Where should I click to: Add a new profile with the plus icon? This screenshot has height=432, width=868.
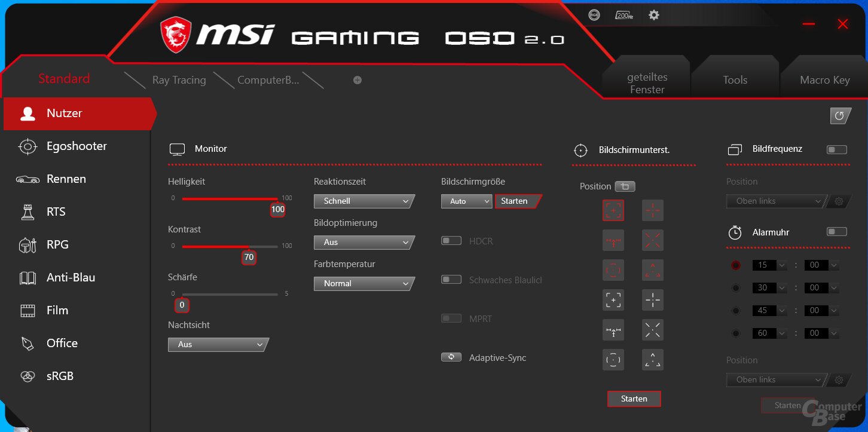[357, 80]
